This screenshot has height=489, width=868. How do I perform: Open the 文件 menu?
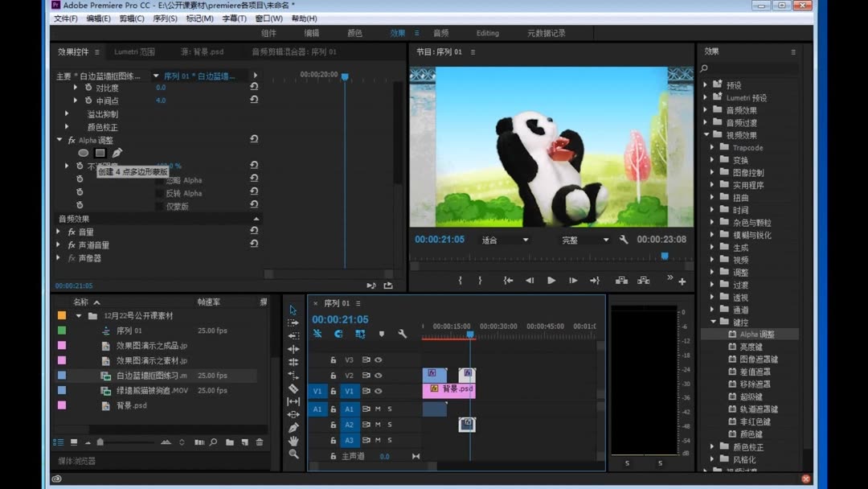click(64, 18)
